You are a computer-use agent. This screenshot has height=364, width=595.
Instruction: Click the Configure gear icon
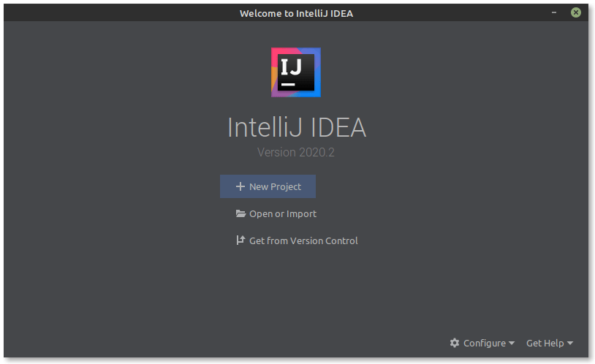click(x=455, y=343)
